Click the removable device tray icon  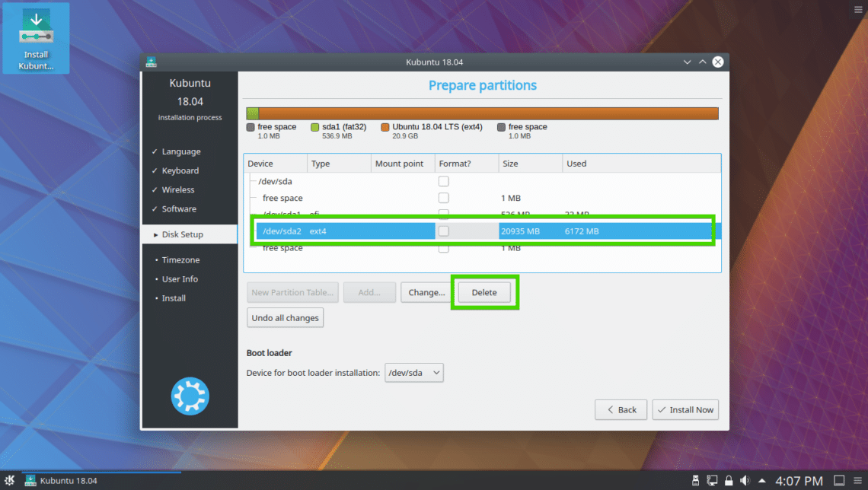click(696, 481)
